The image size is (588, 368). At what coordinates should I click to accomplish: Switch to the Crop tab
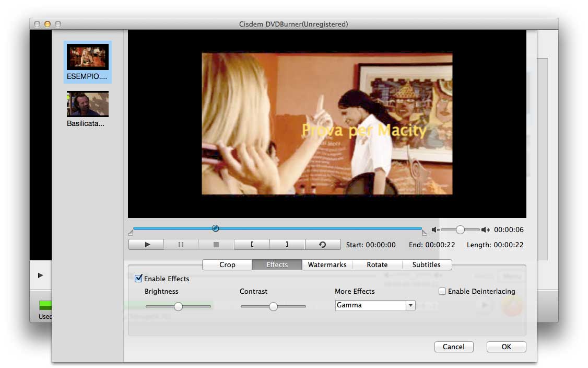tap(227, 264)
